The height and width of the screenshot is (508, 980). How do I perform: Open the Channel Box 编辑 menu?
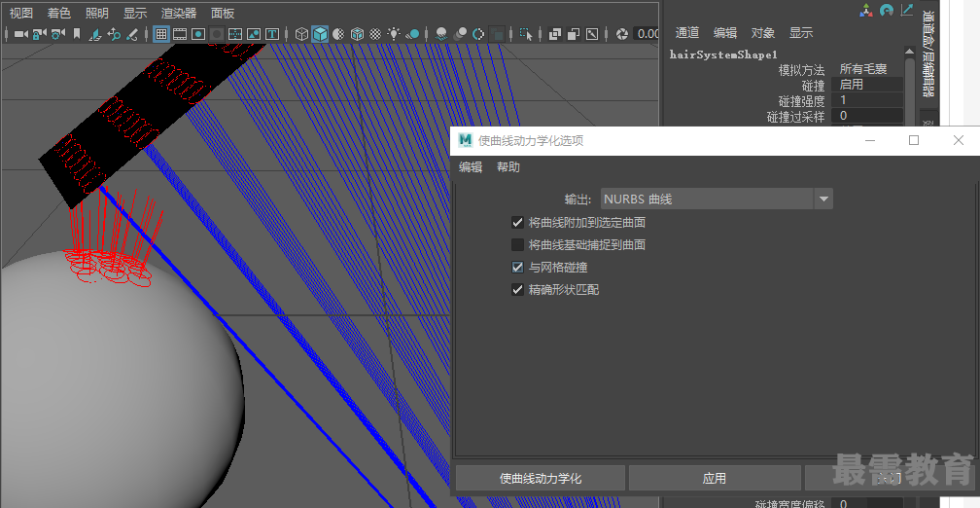click(x=725, y=32)
